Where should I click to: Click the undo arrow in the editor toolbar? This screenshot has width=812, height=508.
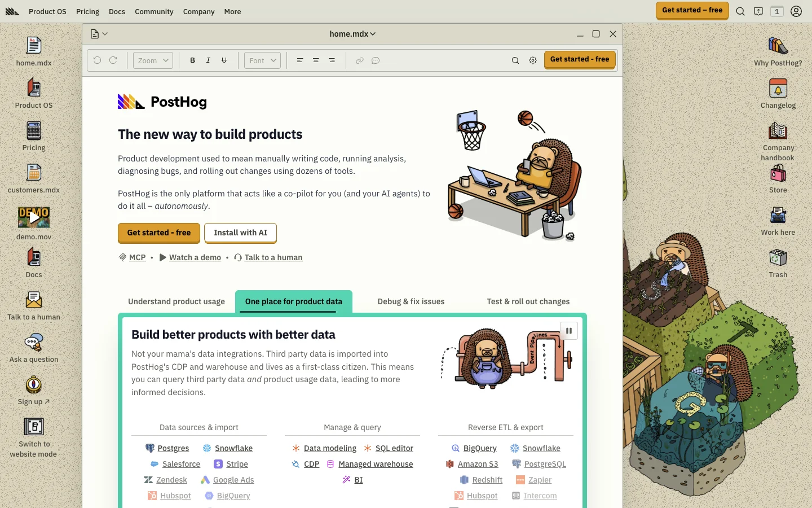click(98, 60)
